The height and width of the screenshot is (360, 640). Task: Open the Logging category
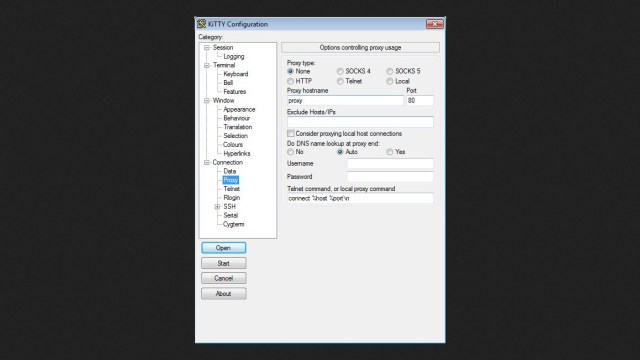coord(234,56)
